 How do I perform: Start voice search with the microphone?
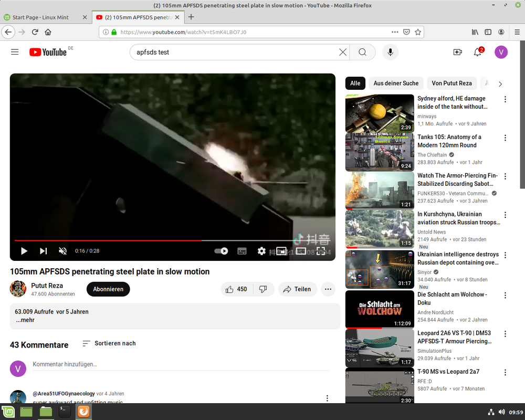(x=390, y=52)
